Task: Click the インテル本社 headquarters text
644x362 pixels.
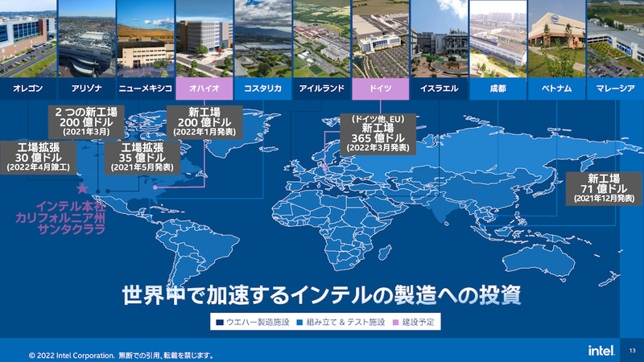Action: click(60, 217)
